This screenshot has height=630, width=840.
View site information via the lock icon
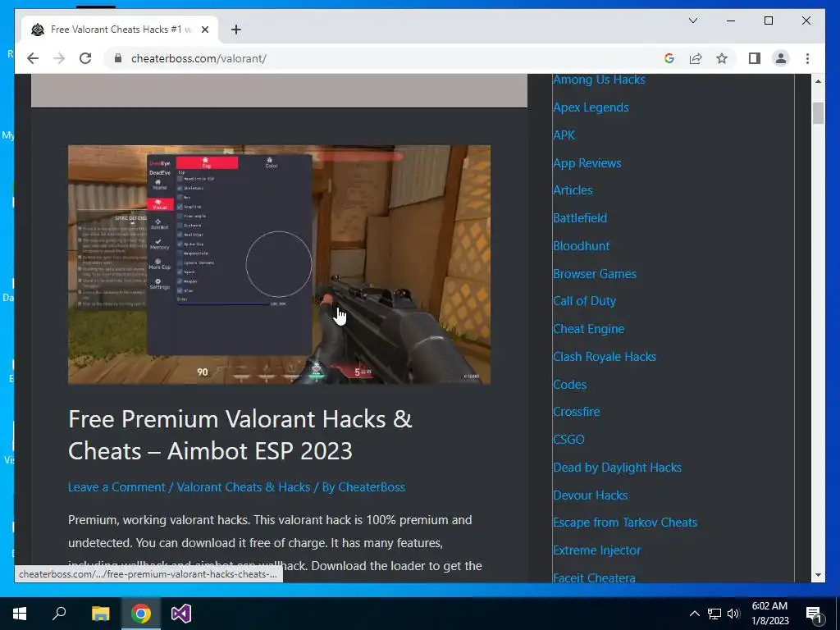coord(118,58)
